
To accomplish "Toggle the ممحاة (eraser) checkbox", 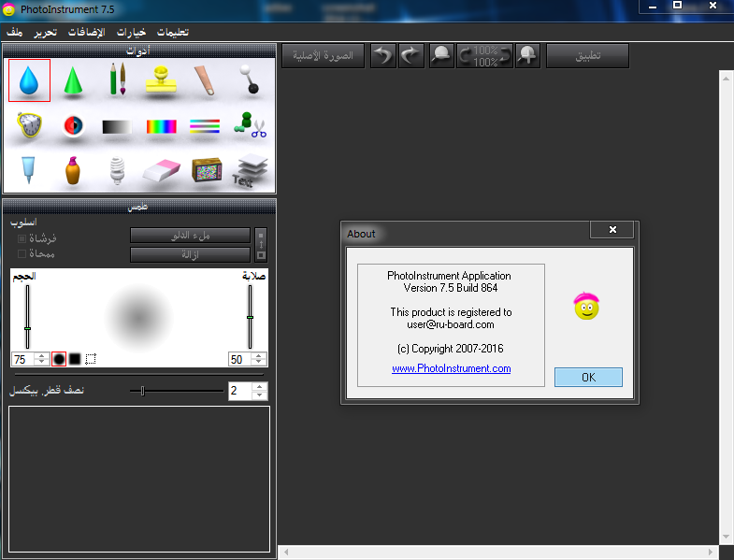I will tap(22, 253).
